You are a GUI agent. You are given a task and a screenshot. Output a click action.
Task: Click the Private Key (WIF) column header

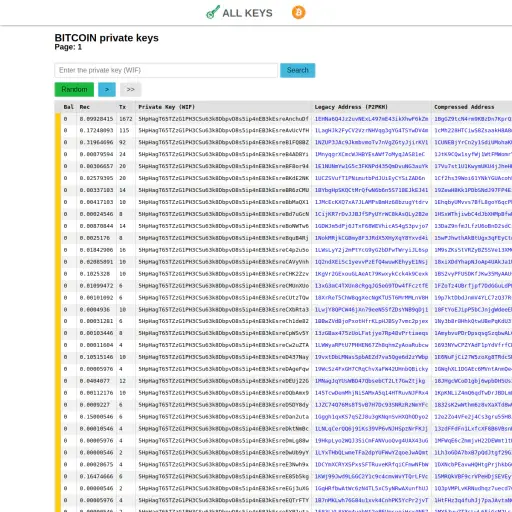pos(167,107)
